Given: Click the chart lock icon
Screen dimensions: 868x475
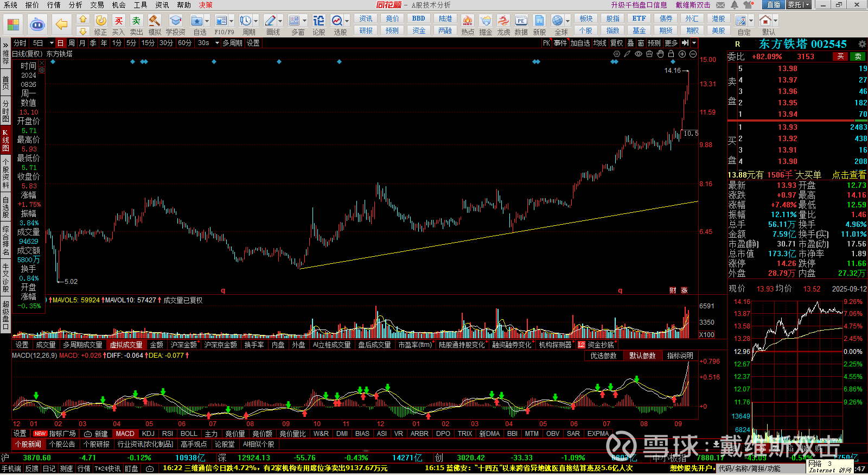Looking at the screenshot, I should coord(671,54).
